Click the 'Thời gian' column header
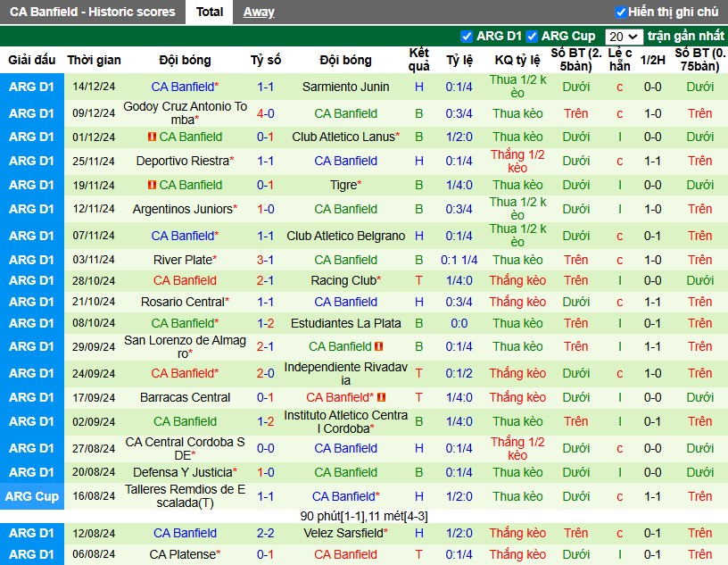Viewport: 728px width, 565px height. click(x=94, y=60)
